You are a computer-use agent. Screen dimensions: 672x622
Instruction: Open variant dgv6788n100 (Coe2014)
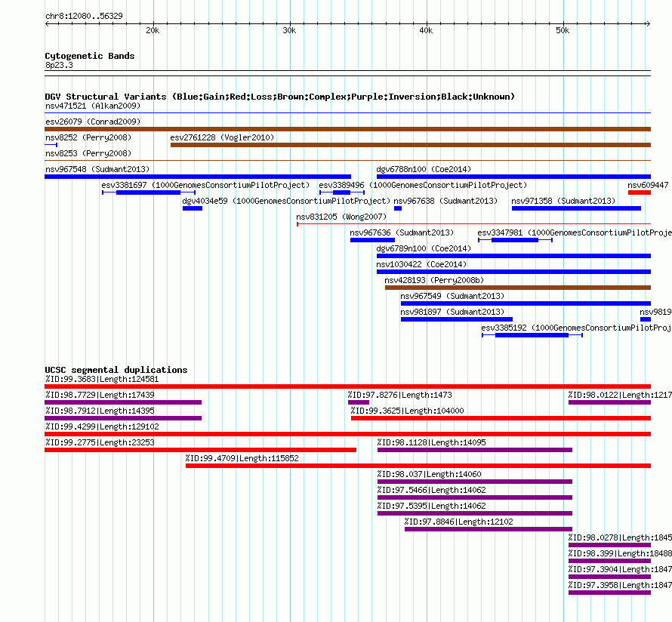coord(513,177)
